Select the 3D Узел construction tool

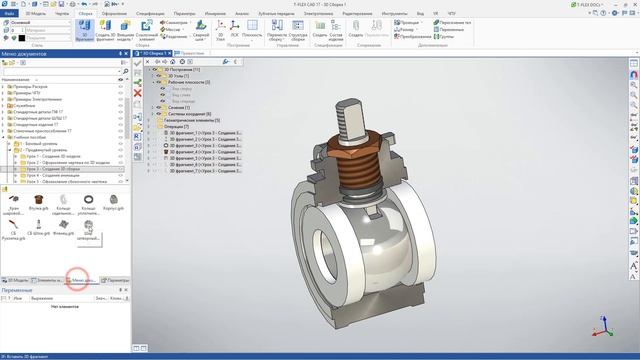coord(220,31)
